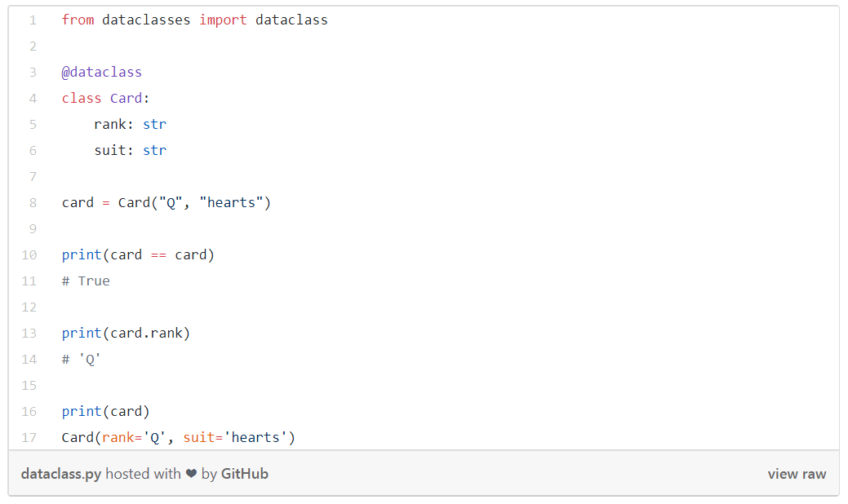Click line number 17 in gutter
Viewport: 848px width, 504px height.
tap(29, 438)
